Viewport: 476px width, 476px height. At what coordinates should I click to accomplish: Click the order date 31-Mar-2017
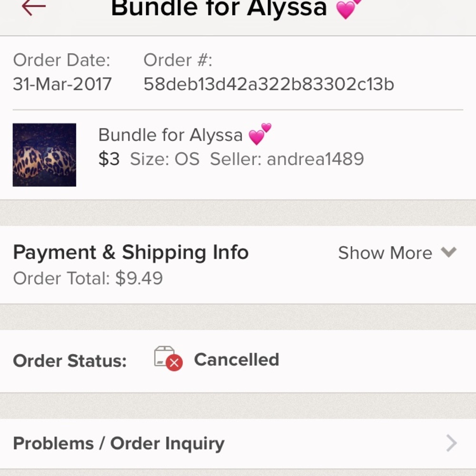[62, 84]
